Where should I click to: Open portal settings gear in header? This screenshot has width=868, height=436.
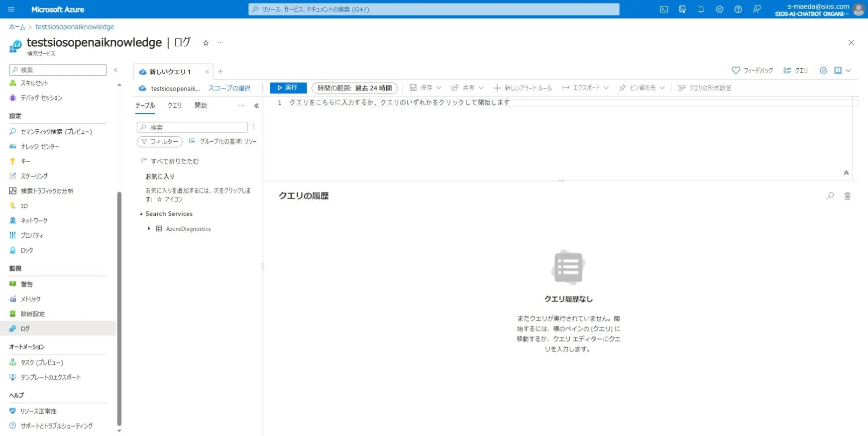[719, 9]
